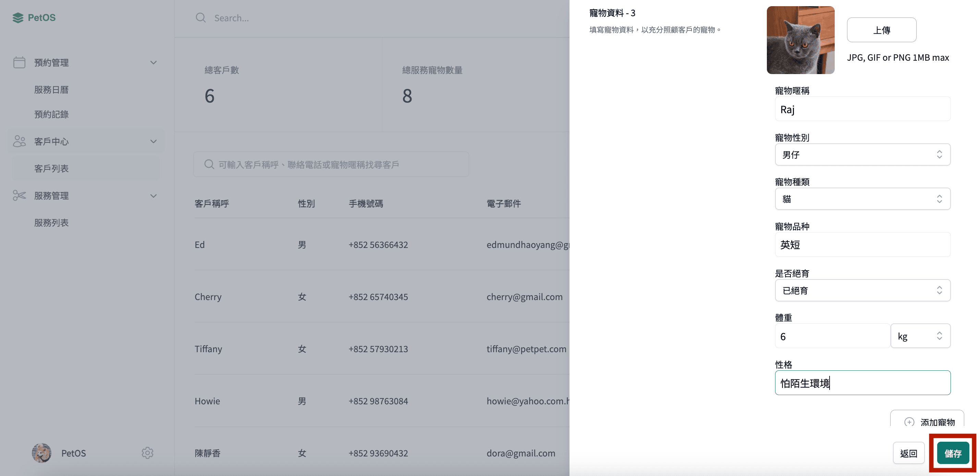The width and height of the screenshot is (980, 476).
Task: Click phone number +852 56366432
Action: pos(378,245)
